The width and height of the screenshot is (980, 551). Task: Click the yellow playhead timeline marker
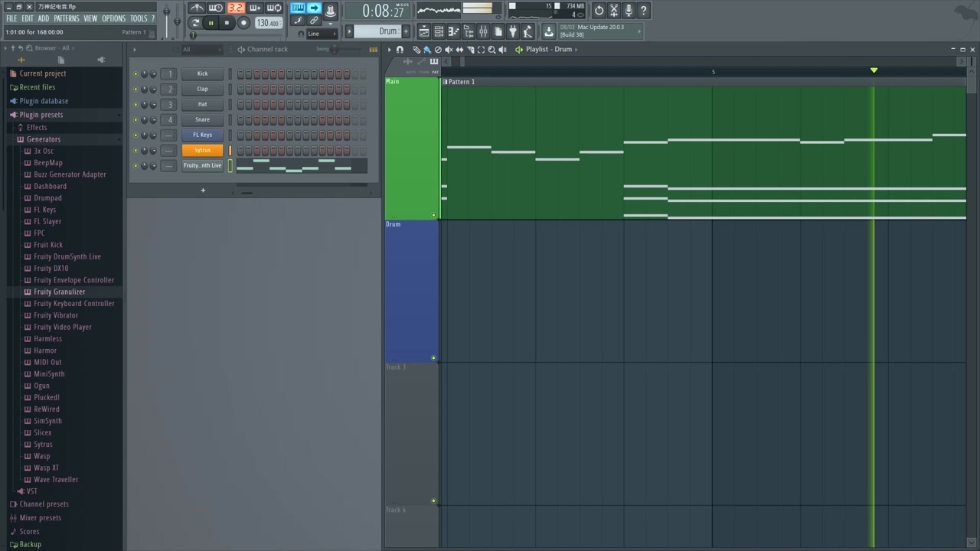coord(874,70)
